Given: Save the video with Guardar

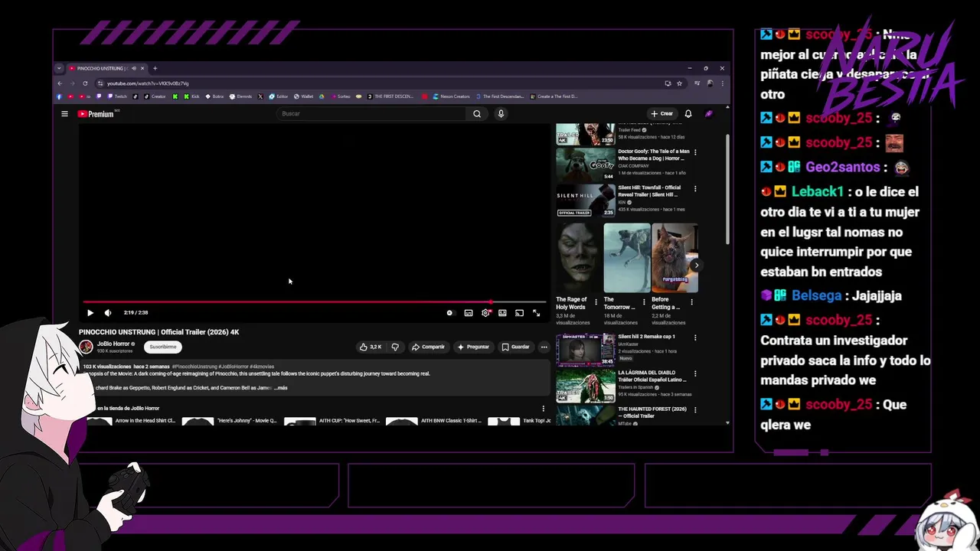Looking at the screenshot, I should coord(515,347).
